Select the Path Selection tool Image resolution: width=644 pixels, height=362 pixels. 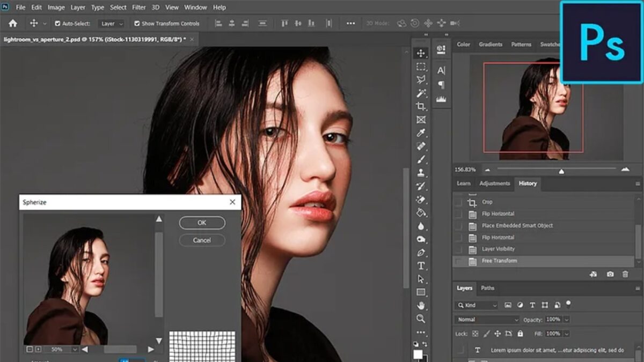pos(421,279)
